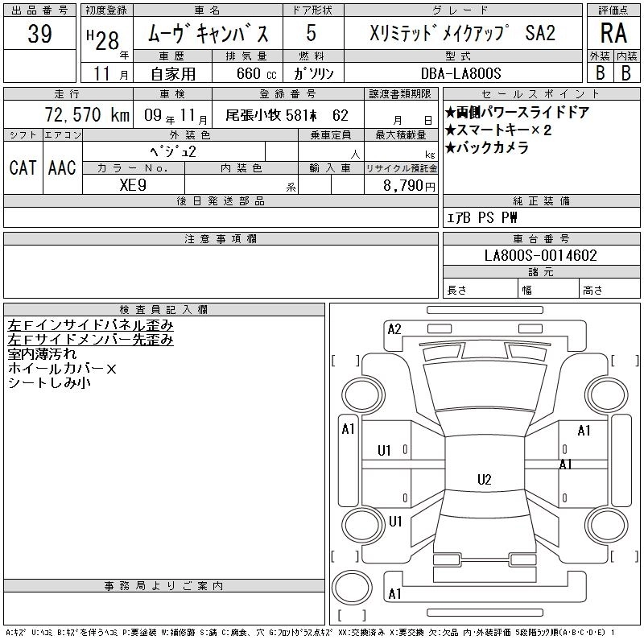Screen dimensions: 644x644
Task: Click 車検 expiry value 09年11月
Action: pyautogui.click(x=175, y=115)
